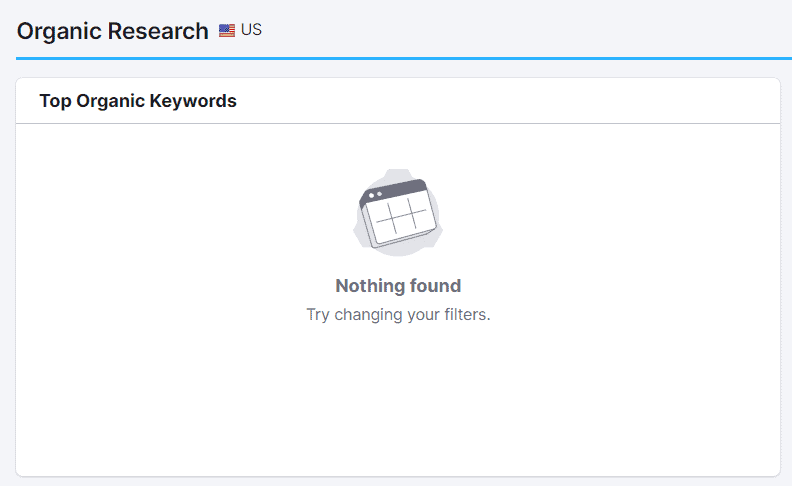The image size is (792, 486).
Task: Click the word "filters" in the hint text
Action: click(466, 314)
